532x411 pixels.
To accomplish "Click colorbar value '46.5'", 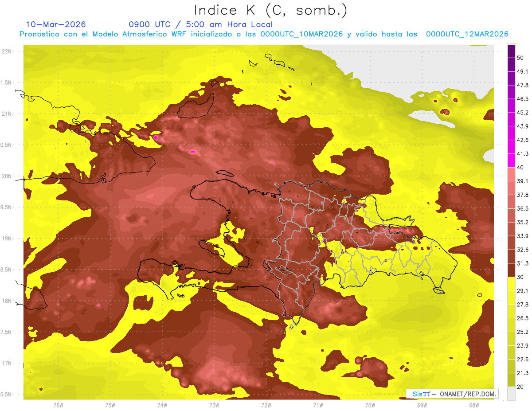I will tap(523, 99).
